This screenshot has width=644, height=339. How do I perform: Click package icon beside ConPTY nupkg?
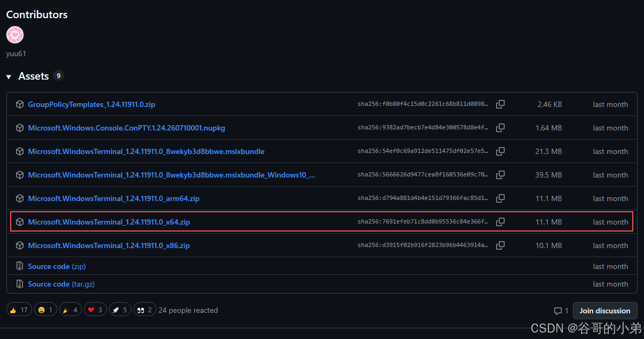point(20,128)
